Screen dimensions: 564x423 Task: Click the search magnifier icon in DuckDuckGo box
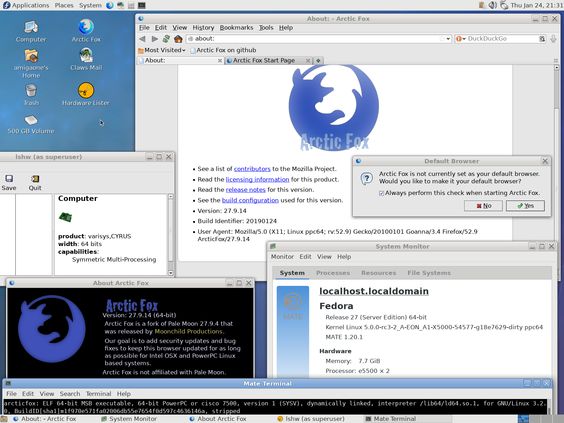pos(542,39)
